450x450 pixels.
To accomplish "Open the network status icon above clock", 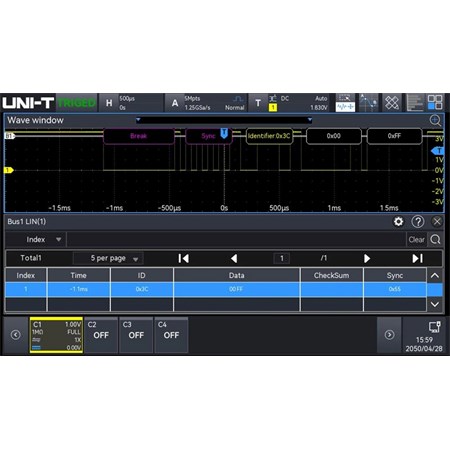I will 435,327.
